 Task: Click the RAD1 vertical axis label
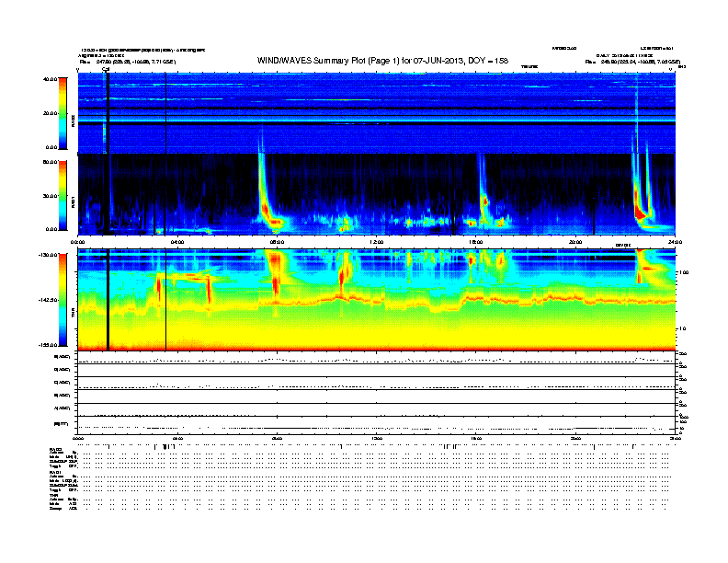73,202
